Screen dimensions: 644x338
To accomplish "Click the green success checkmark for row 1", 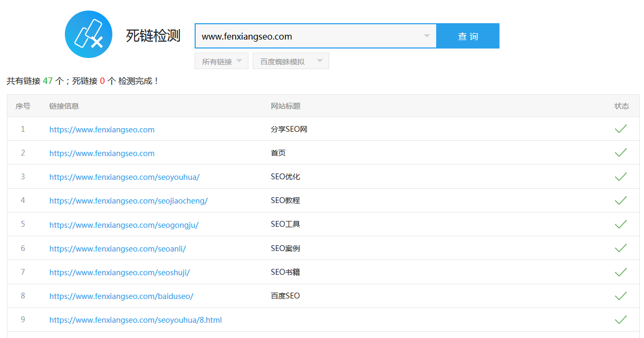I will click(x=621, y=129).
